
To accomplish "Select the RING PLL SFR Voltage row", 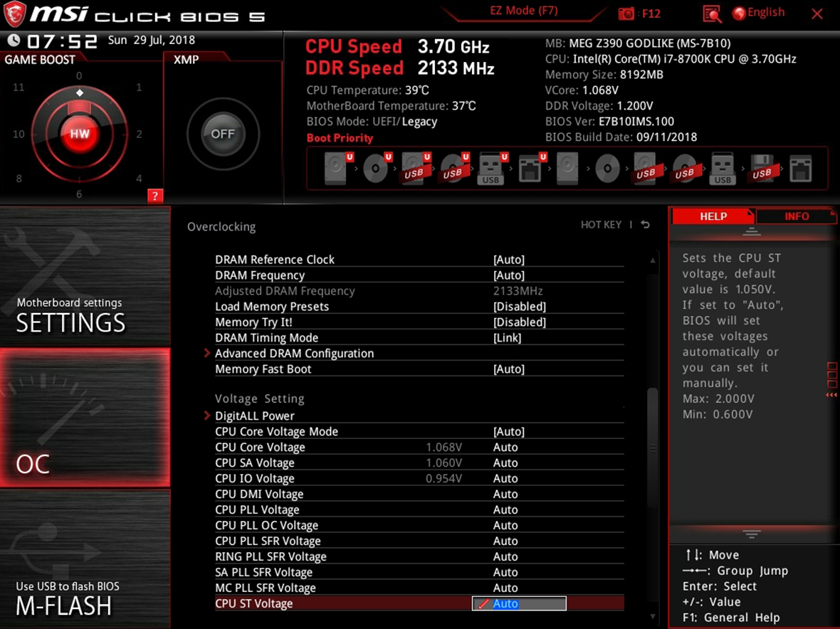I will coord(419,556).
